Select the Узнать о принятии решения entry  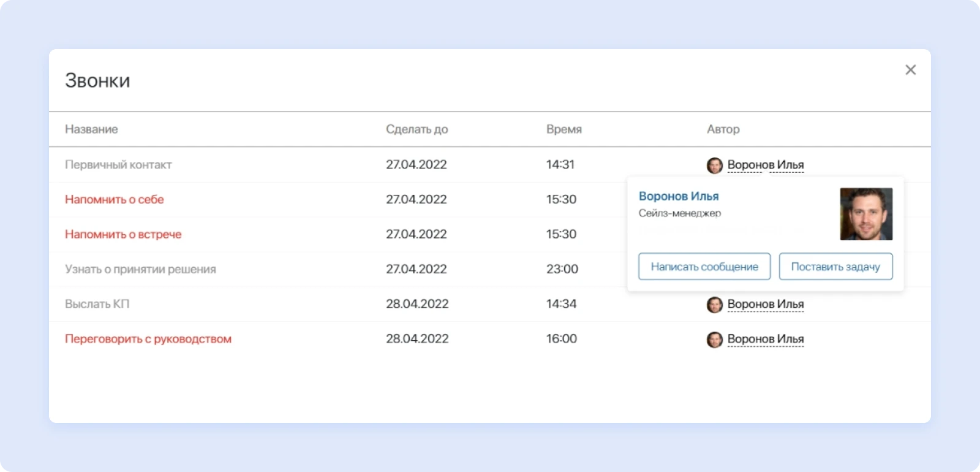(140, 269)
